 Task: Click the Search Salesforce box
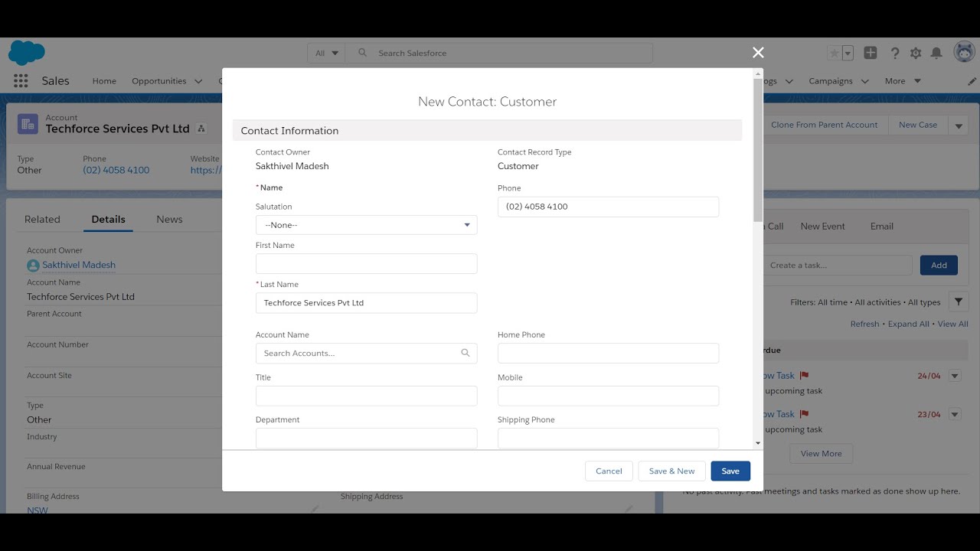pyautogui.click(x=499, y=53)
